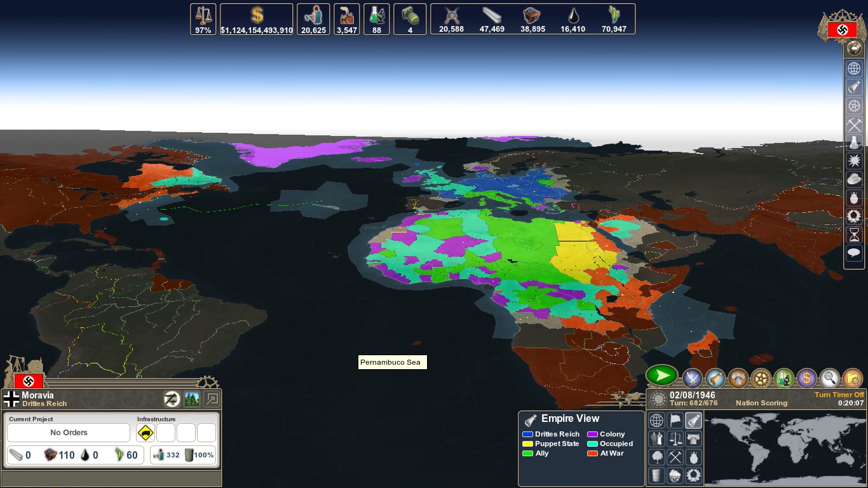The width and height of the screenshot is (868, 488).
Task: Click the population 20,625 indicator
Action: pos(313,19)
